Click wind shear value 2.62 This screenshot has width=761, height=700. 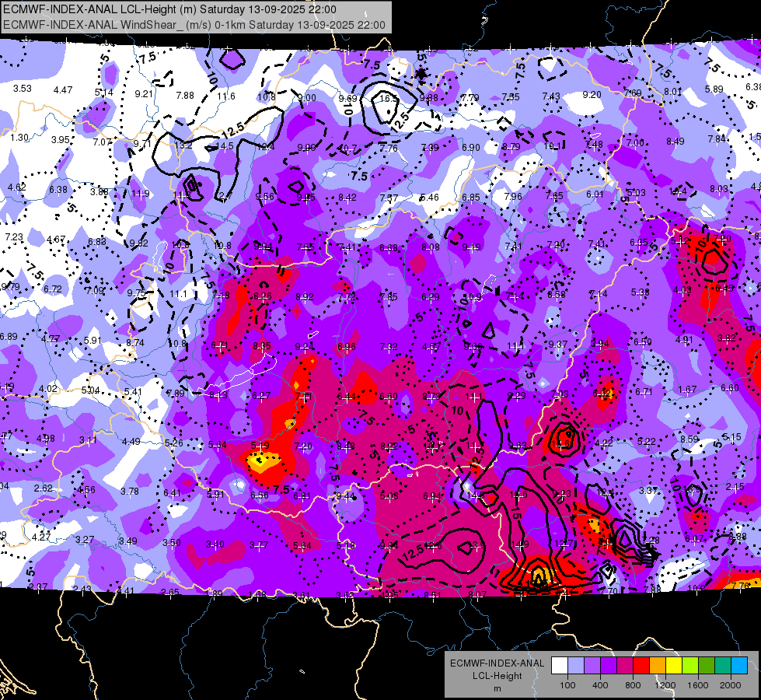coord(44,488)
